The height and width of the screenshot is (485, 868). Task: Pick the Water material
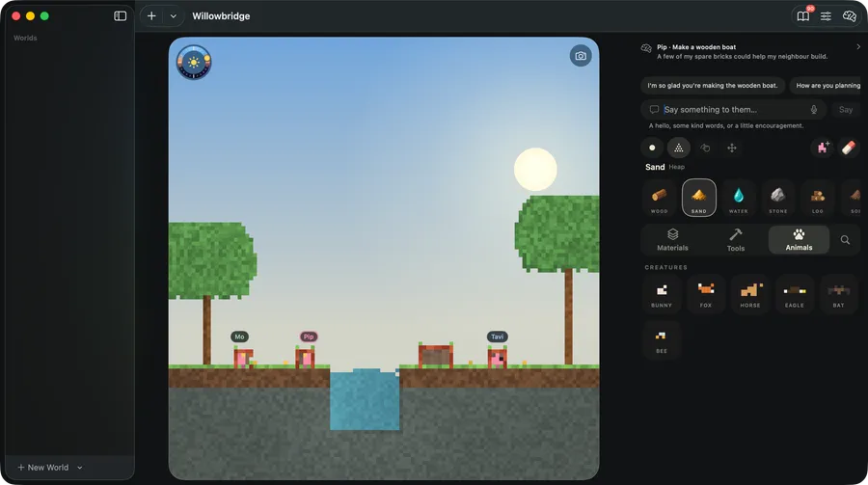pyautogui.click(x=738, y=198)
